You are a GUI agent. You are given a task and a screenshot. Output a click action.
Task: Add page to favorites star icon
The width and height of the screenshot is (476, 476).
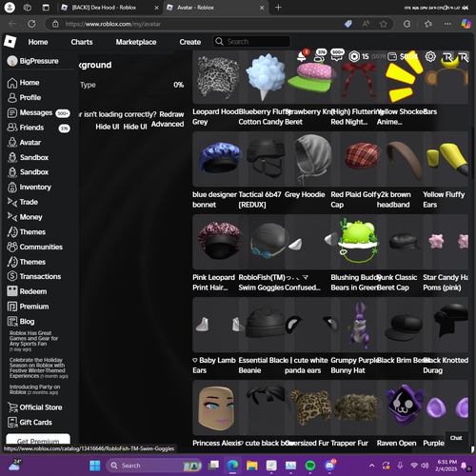tap(384, 24)
